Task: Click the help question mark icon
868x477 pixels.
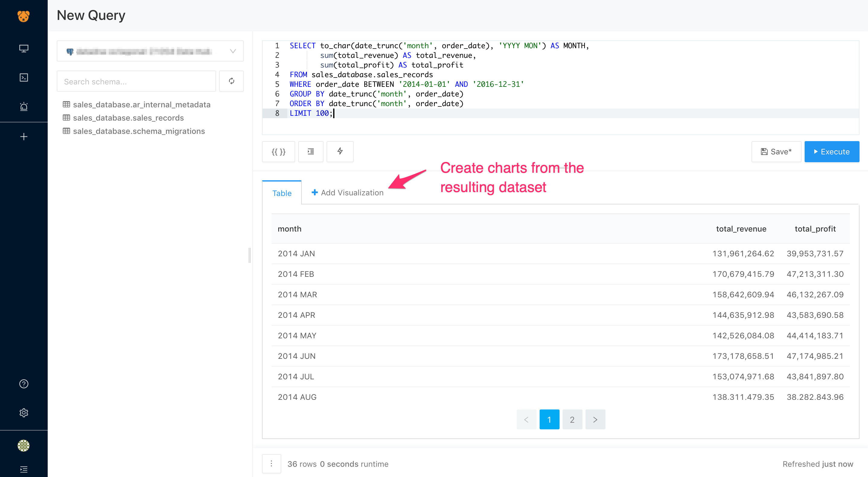Action: point(24,384)
